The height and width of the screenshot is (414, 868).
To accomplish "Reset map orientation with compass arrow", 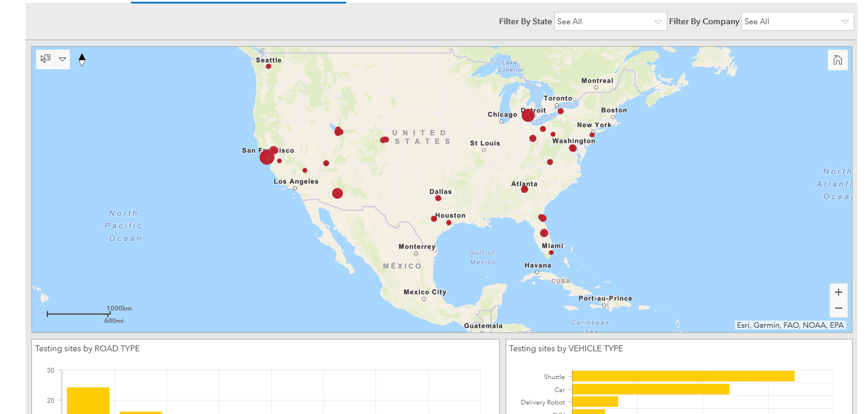I will pyautogui.click(x=82, y=60).
